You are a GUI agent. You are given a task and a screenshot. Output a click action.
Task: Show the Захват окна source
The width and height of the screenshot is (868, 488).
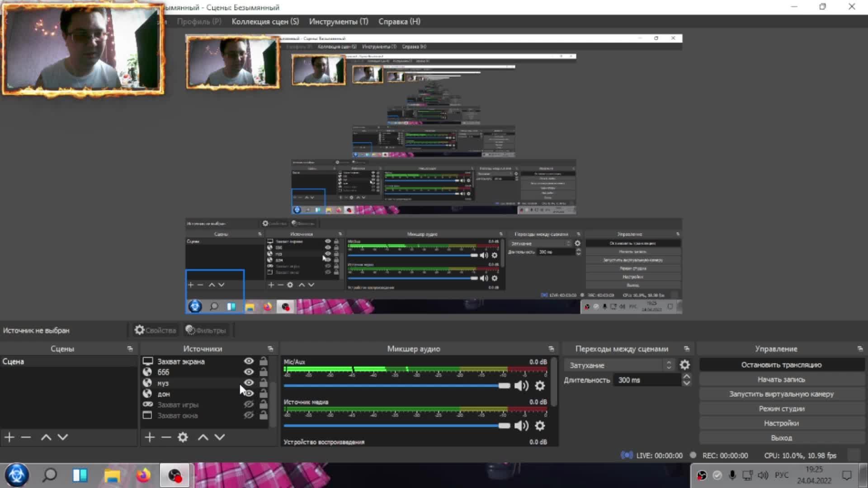[x=249, y=415]
